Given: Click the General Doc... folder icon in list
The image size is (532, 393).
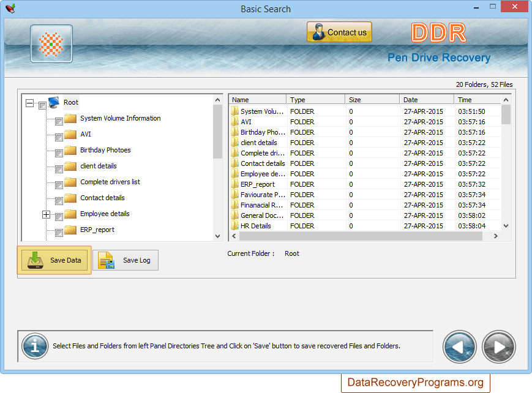Looking at the screenshot, I should click(x=235, y=215).
